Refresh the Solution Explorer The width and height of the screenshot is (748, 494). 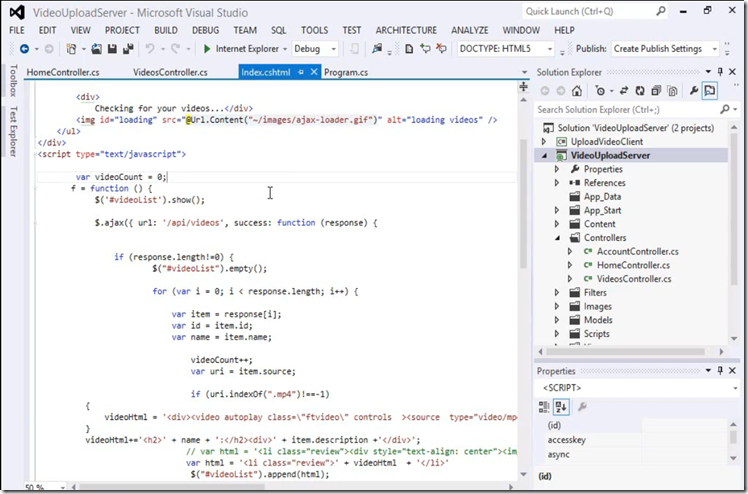pos(640,91)
